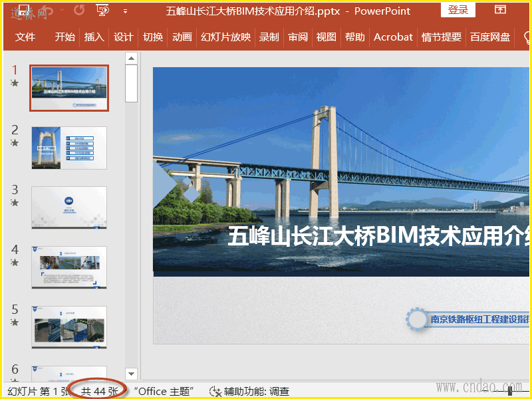Switch to the 插入 ribbon tab
The height and width of the screenshot is (399, 532).
94,37
